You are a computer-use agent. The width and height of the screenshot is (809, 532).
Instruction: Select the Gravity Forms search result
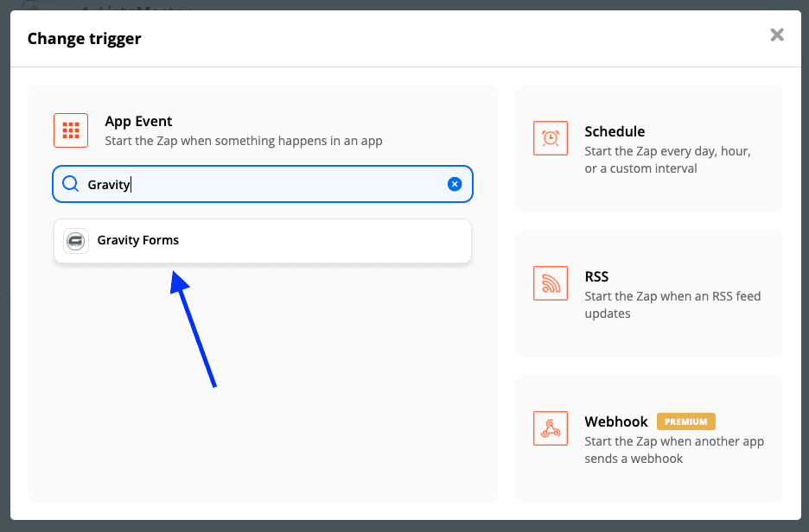pyautogui.click(x=263, y=241)
